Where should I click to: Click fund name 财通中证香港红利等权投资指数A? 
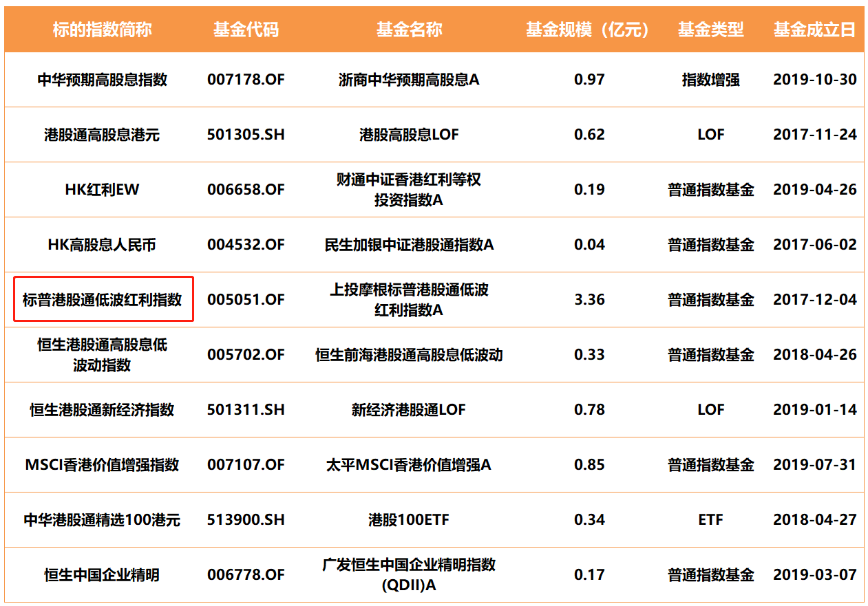409,190
